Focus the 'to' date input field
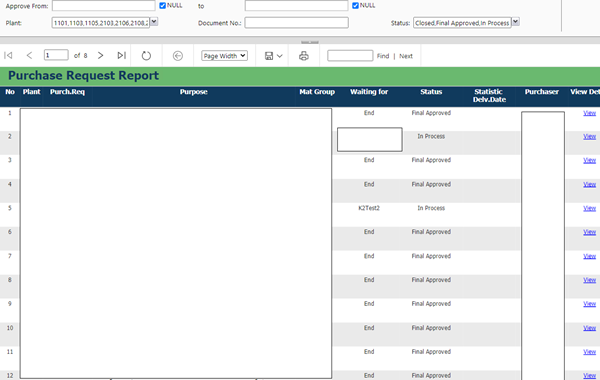600x380 pixels. [x=297, y=5]
